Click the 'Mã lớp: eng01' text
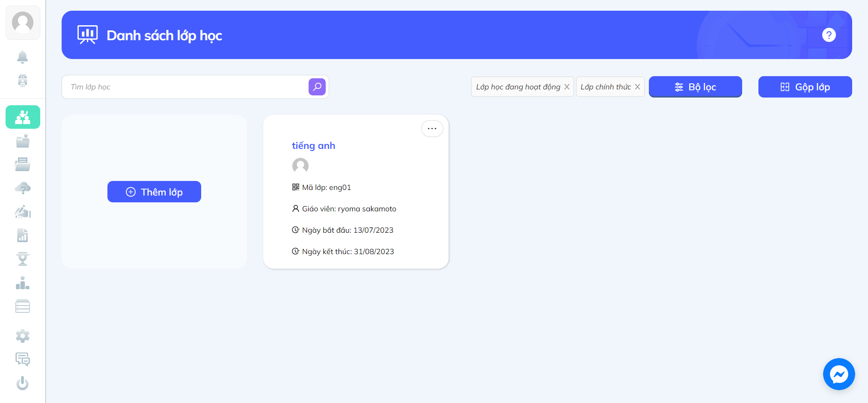This screenshot has width=868, height=403. pos(327,187)
